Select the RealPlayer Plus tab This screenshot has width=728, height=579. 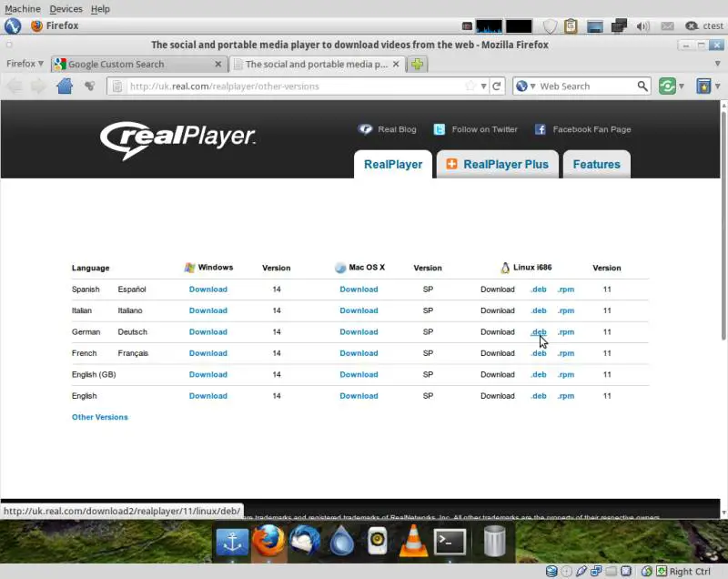pos(497,165)
